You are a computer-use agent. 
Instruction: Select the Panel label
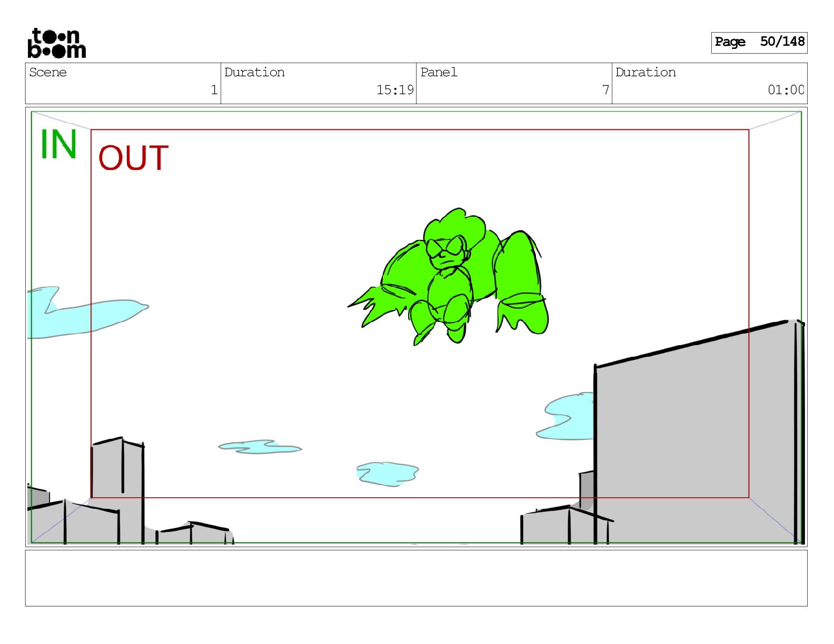pyautogui.click(x=439, y=72)
